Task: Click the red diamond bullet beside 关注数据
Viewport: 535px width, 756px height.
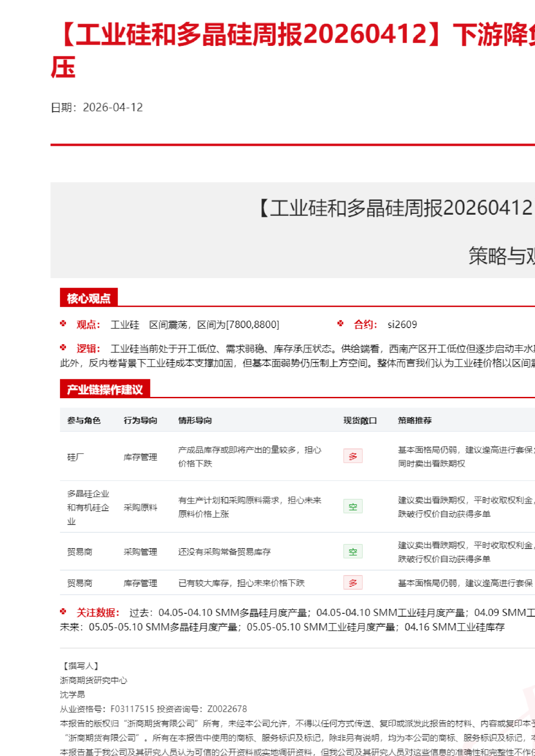Action: tap(63, 612)
